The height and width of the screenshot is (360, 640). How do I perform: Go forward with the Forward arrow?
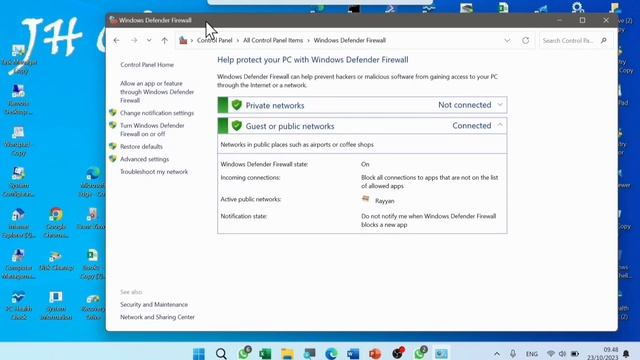[134, 40]
